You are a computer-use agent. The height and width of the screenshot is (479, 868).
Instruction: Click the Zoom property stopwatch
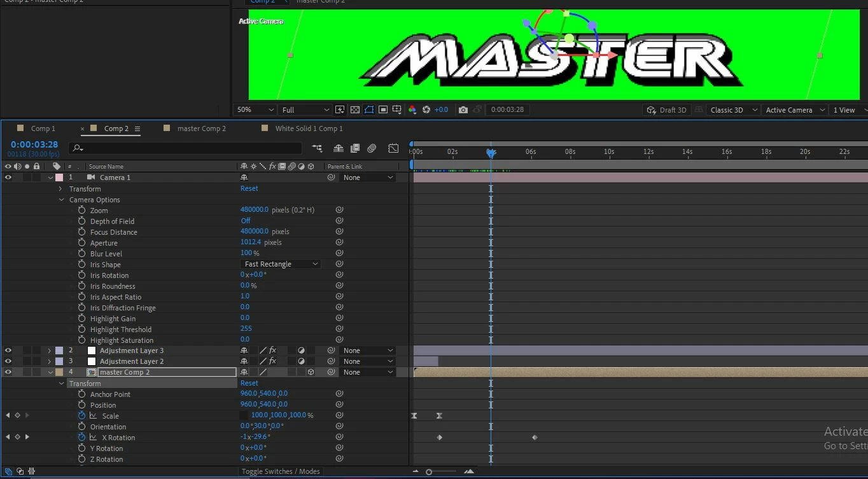[81, 210]
